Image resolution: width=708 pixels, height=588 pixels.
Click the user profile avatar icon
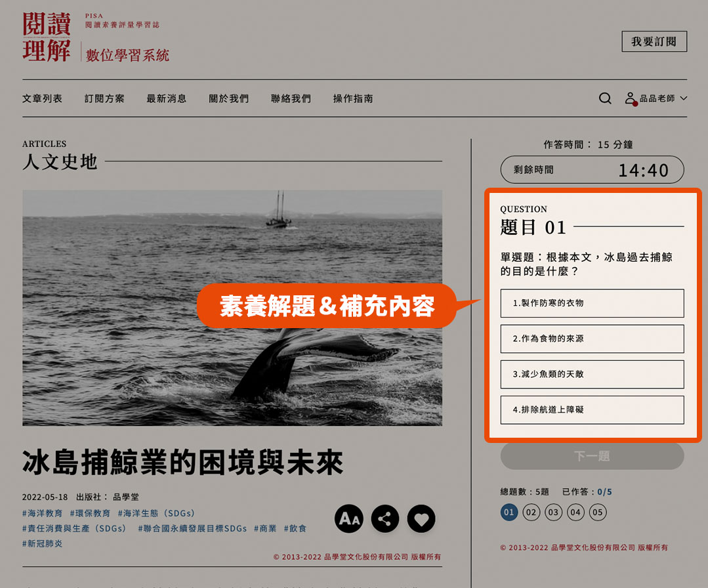click(631, 98)
